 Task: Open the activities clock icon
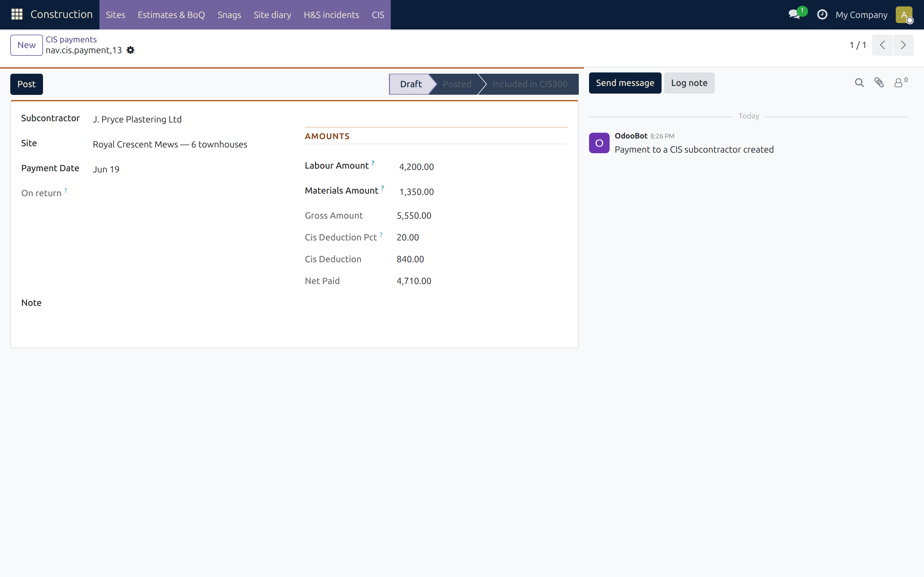(822, 14)
